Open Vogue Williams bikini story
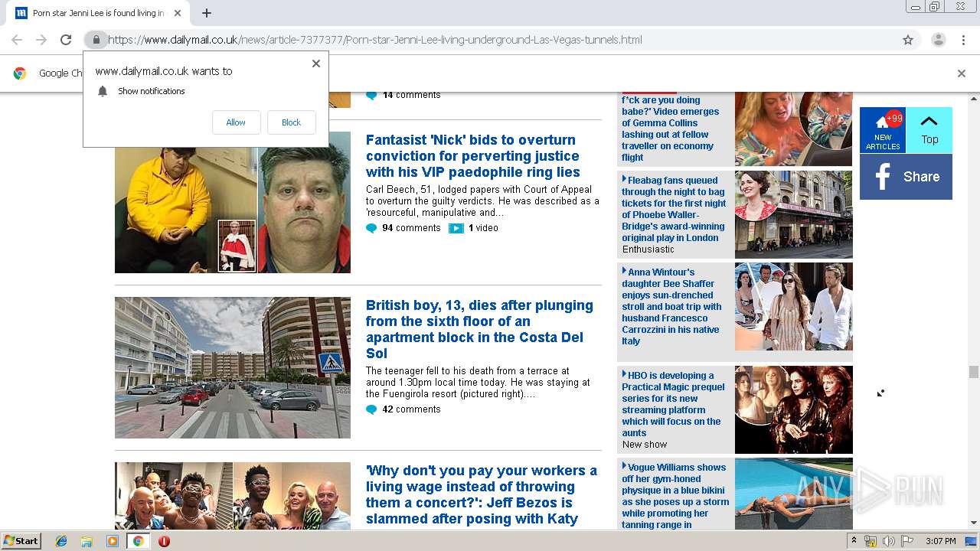 click(675, 496)
